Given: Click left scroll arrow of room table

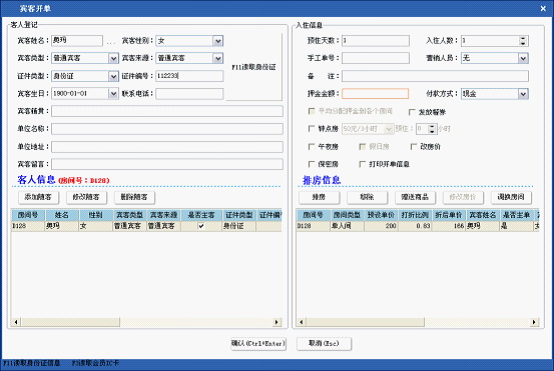Looking at the screenshot, I should click(x=301, y=322).
